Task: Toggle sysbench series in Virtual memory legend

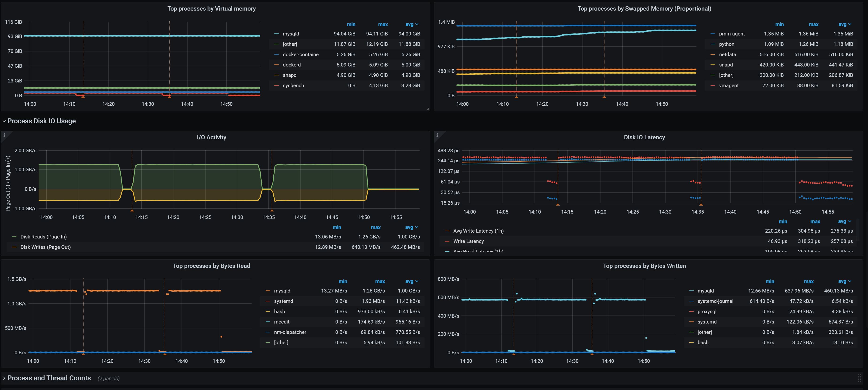Action: tap(293, 85)
